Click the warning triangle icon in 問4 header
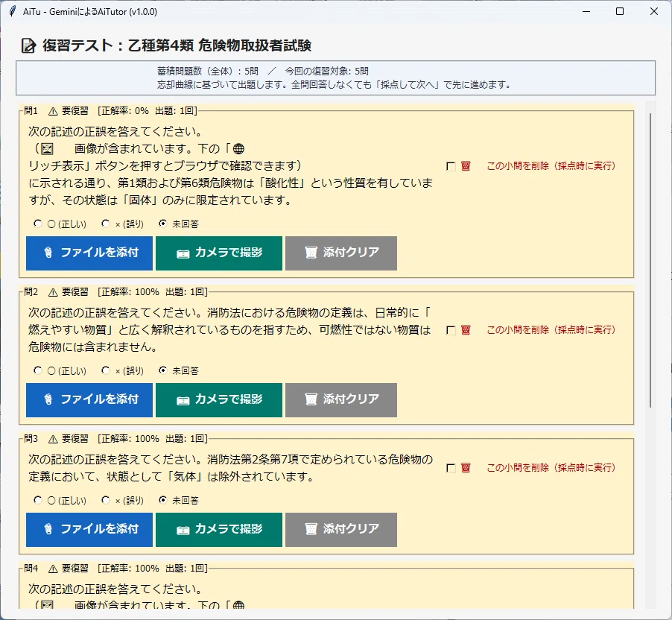The image size is (672, 620). pos(53,569)
